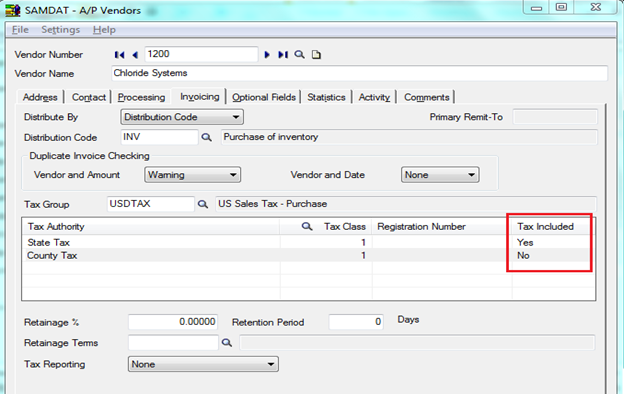Viewport: 624px width, 394px height.
Task: Click the SAMDAT application title bar icon
Action: coord(13,10)
